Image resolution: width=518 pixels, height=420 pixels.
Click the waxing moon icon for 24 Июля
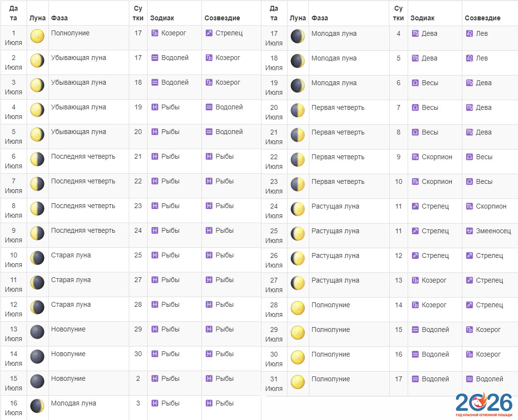click(x=298, y=209)
